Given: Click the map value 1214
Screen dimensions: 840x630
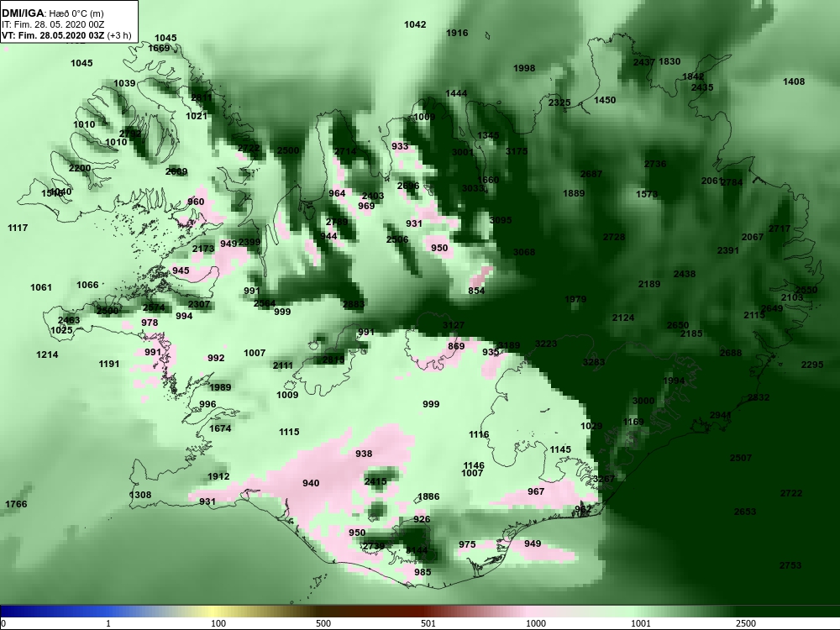Looking at the screenshot, I should [47, 354].
